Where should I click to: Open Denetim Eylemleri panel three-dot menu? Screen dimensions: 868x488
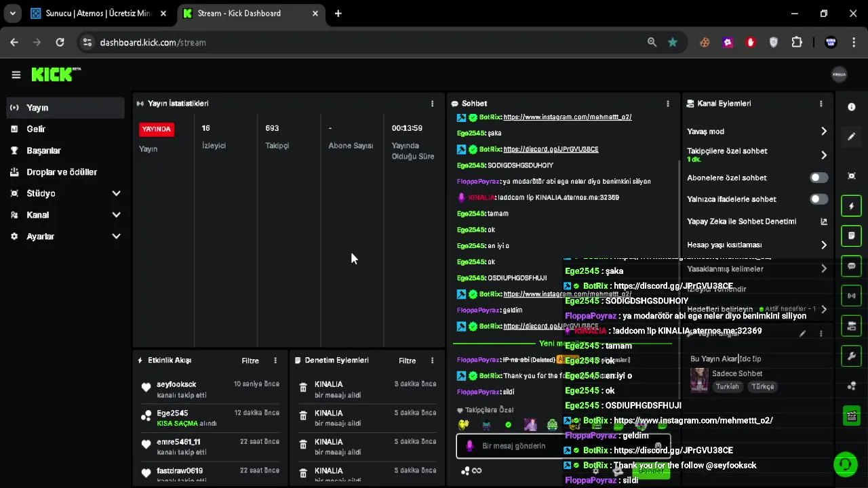coord(432,361)
